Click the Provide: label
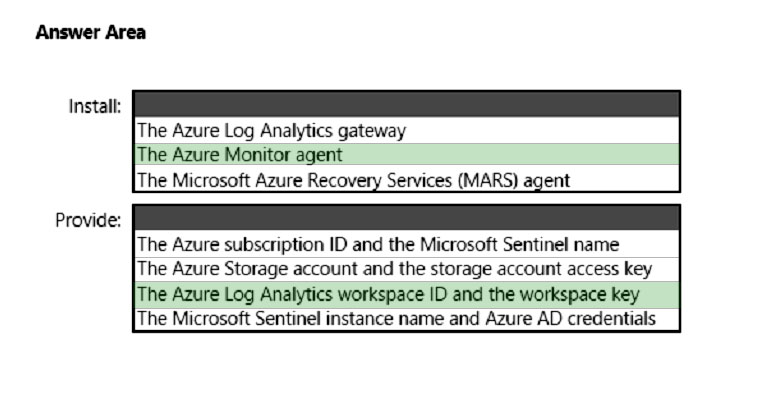The height and width of the screenshot is (402, 773). [x=91, y=219]
